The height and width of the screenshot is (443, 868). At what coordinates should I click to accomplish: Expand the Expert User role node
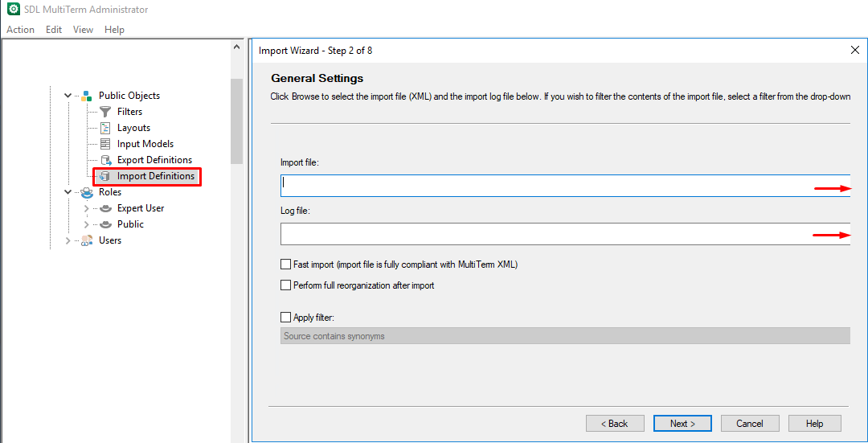click(87, 208)
